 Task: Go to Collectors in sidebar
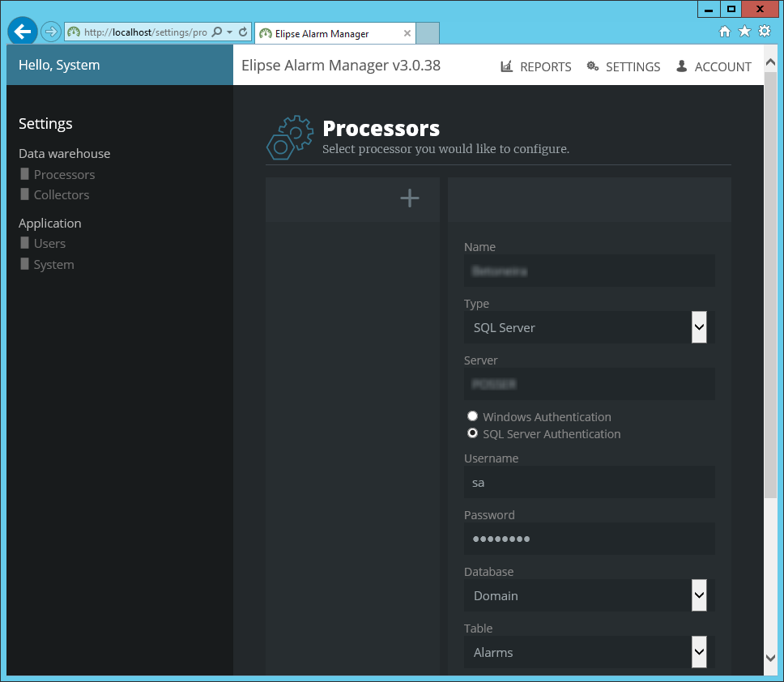tap(61, 195)
